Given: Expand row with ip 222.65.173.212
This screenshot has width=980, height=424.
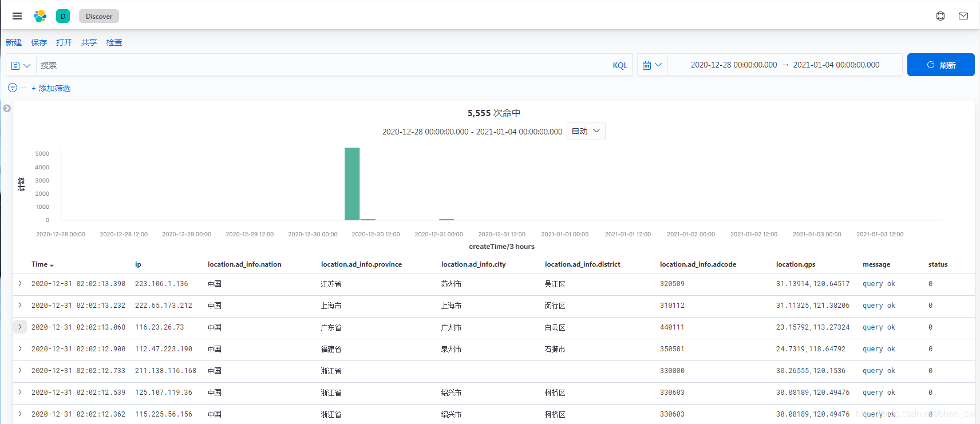Looking at the screenshot, I should (20, 306).
